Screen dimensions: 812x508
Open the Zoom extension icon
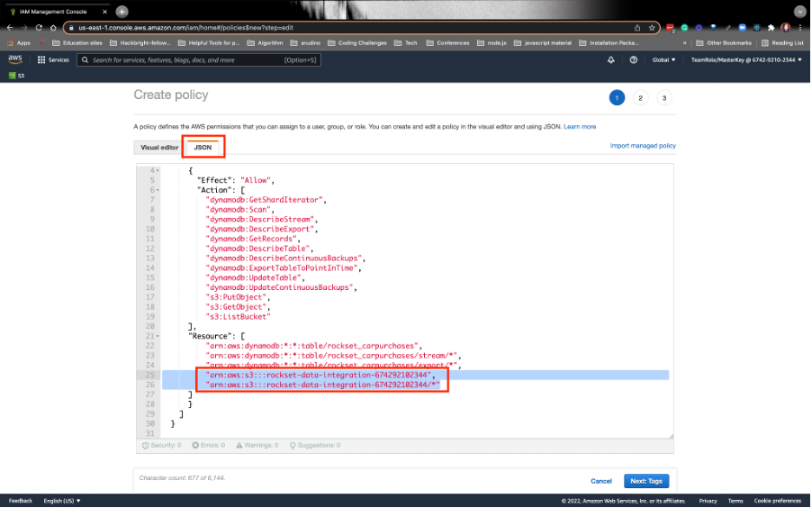[x=742, y=28]
